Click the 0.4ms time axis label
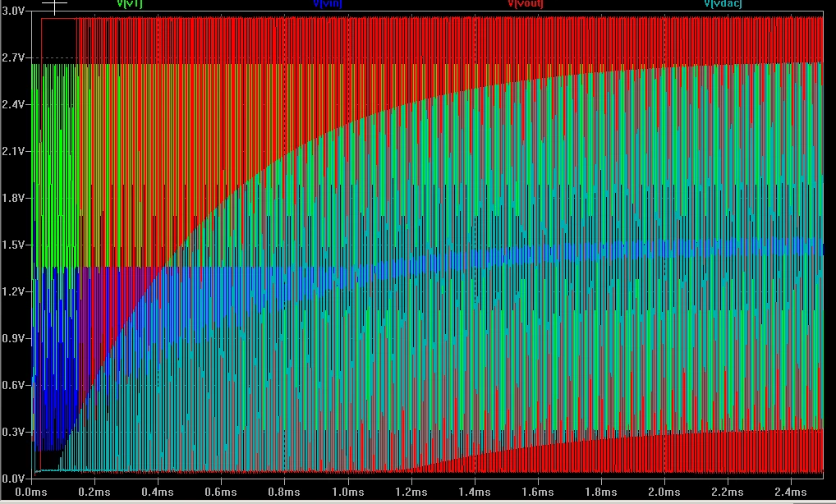The width and height of the screenshot is (836, 504). click(x=158, y=492)
